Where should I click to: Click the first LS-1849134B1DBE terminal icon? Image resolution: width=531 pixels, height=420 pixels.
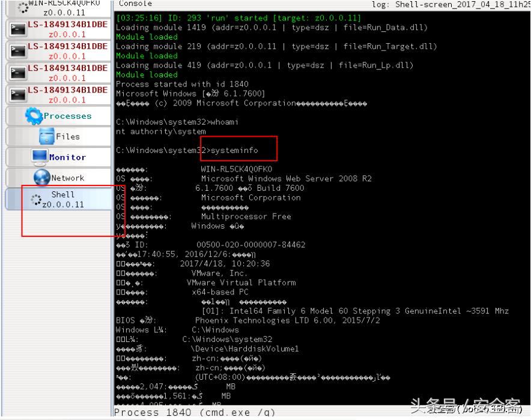(x=17, y=29)
